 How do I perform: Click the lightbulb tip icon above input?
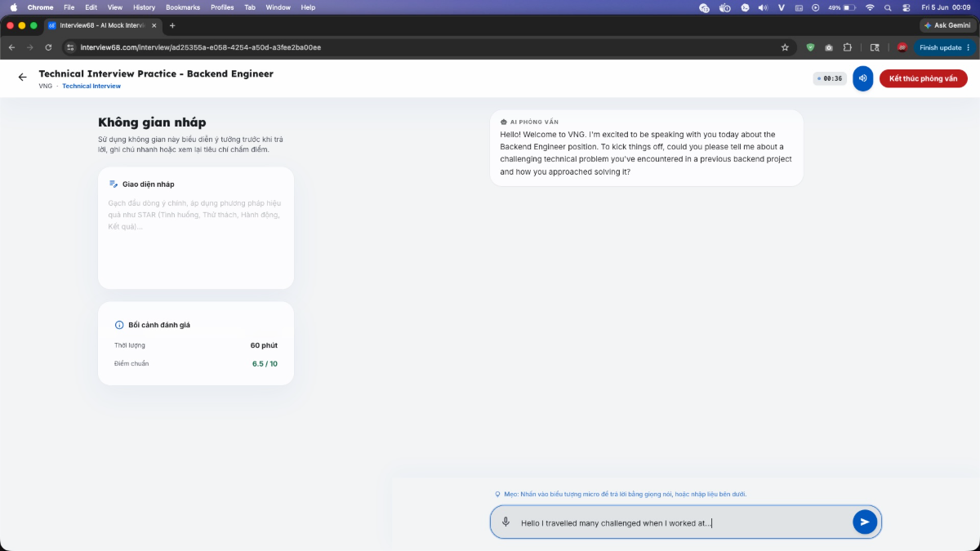pos(497,494)
